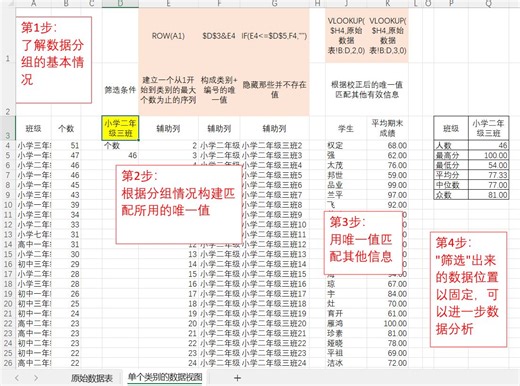
Task: Click the 隐藏那些并不存在值 description cell
Action: point(274,90)
